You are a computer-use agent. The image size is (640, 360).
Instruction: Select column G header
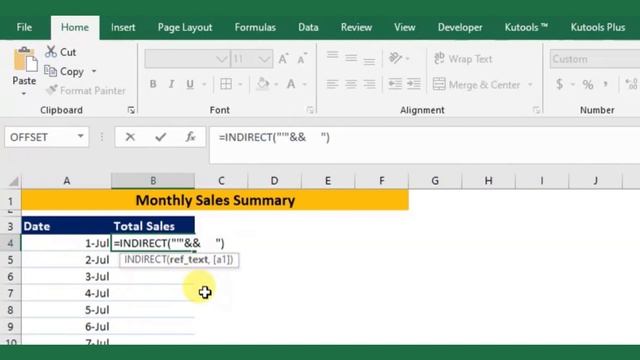tap(435, 180)
